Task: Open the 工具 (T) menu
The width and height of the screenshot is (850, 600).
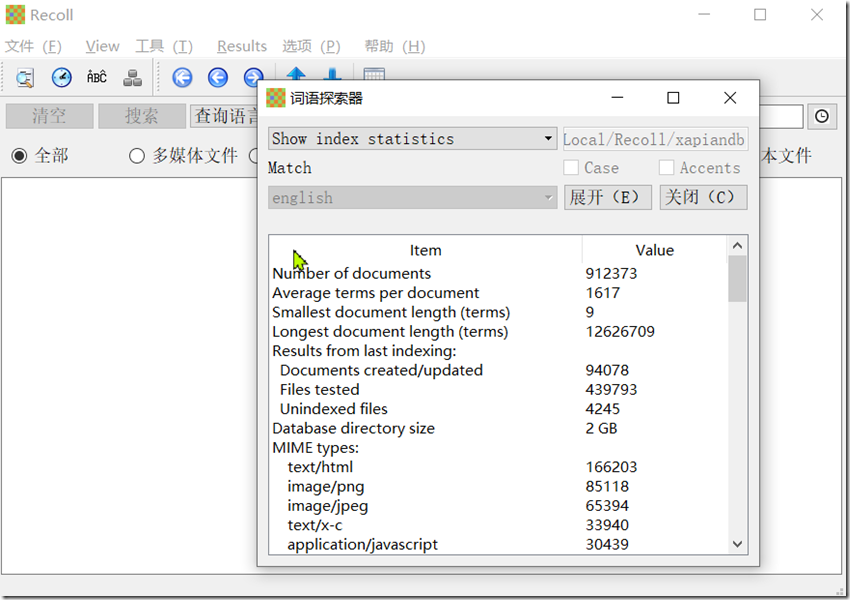Action: click(x=164, y=46)
